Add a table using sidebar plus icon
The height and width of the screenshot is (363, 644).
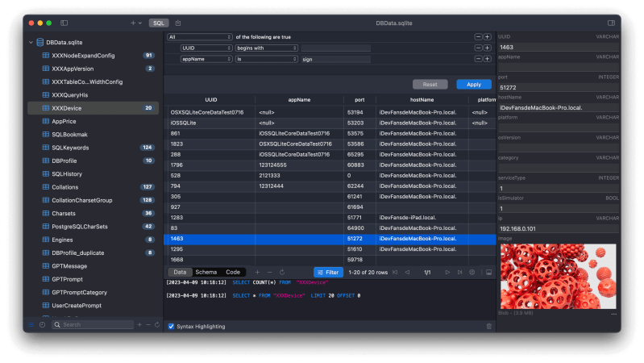[x=139, y=325]
